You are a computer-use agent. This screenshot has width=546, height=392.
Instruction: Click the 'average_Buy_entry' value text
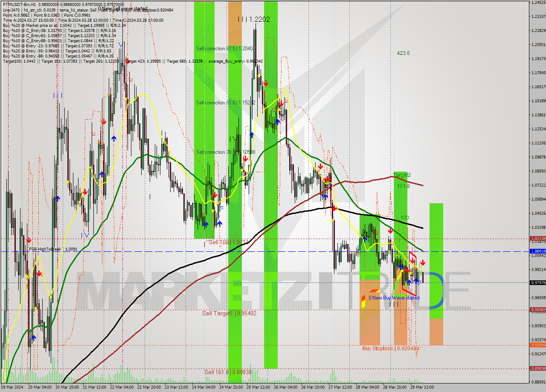pos(235,61)
